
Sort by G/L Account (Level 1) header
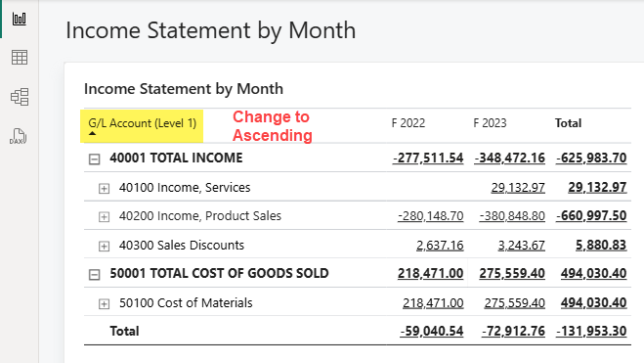click(142, 123)
